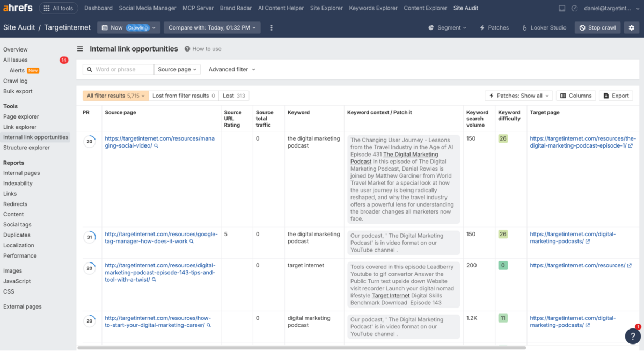Viewport: 644px width, 351px height.
Task: Open the Performance report
Action: point(20,256)
